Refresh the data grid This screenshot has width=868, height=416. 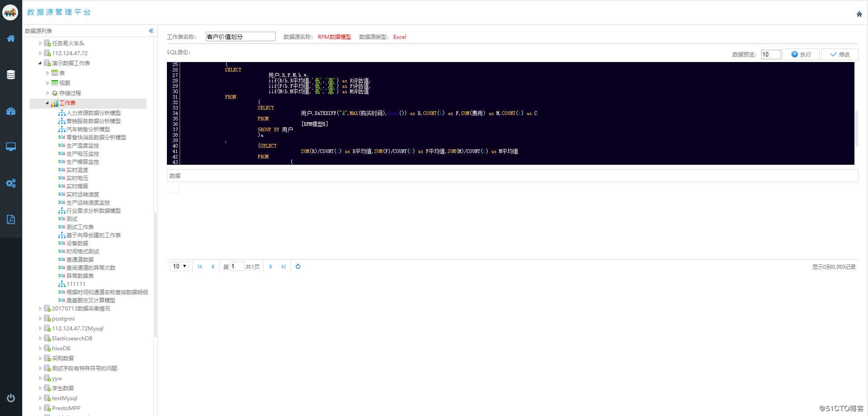pos(298,267)
